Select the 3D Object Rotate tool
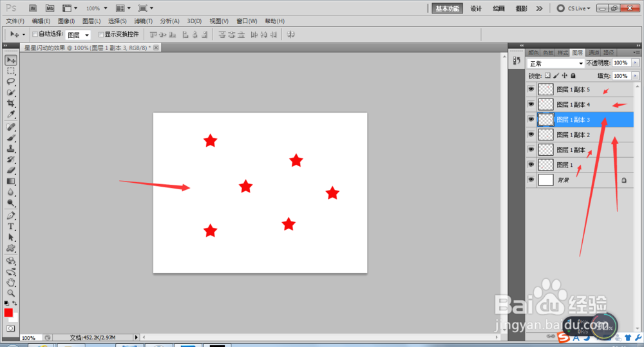The image size is (644, 347). point(11,261)
